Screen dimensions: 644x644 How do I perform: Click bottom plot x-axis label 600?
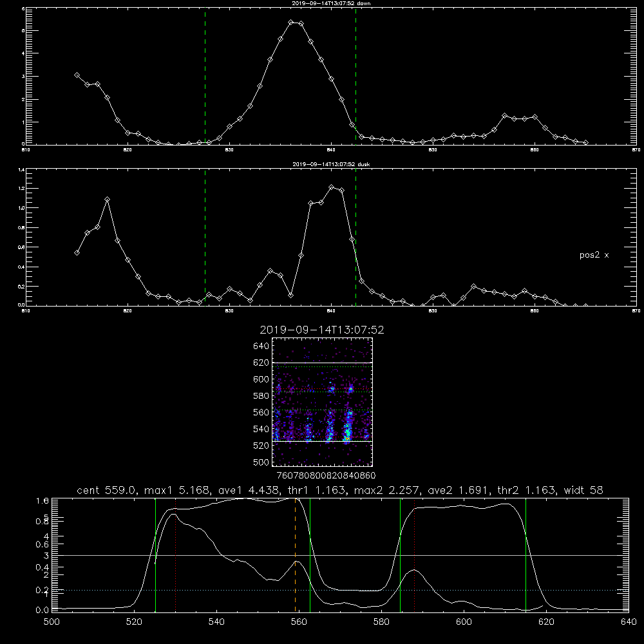pos(464,622)
